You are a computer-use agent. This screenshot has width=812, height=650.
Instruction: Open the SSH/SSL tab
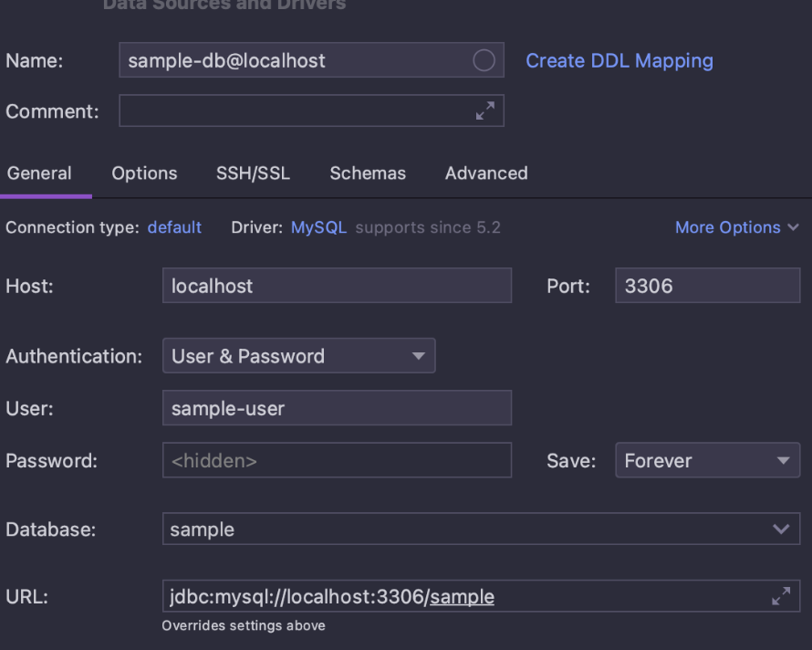click(x=254, y=173)
